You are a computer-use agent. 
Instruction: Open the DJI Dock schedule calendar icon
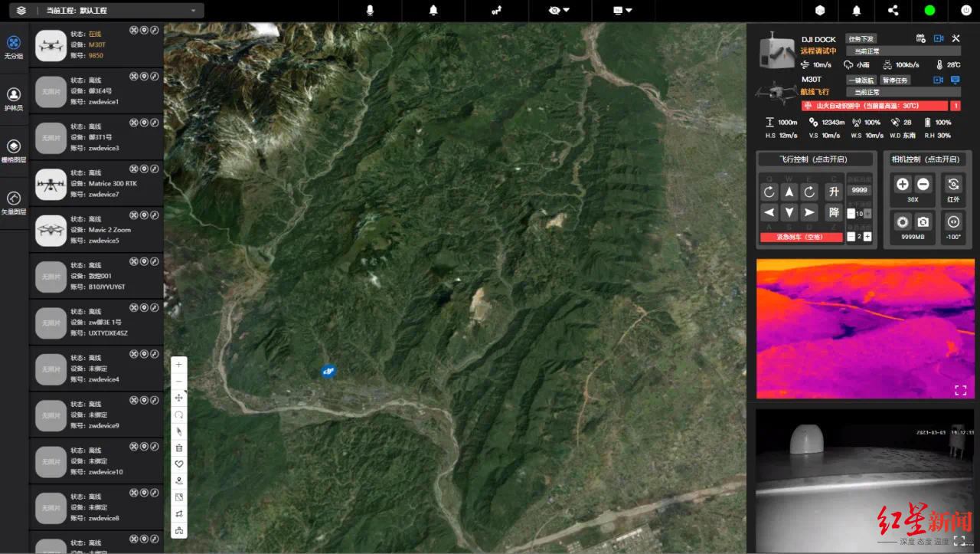coord(921,38)
